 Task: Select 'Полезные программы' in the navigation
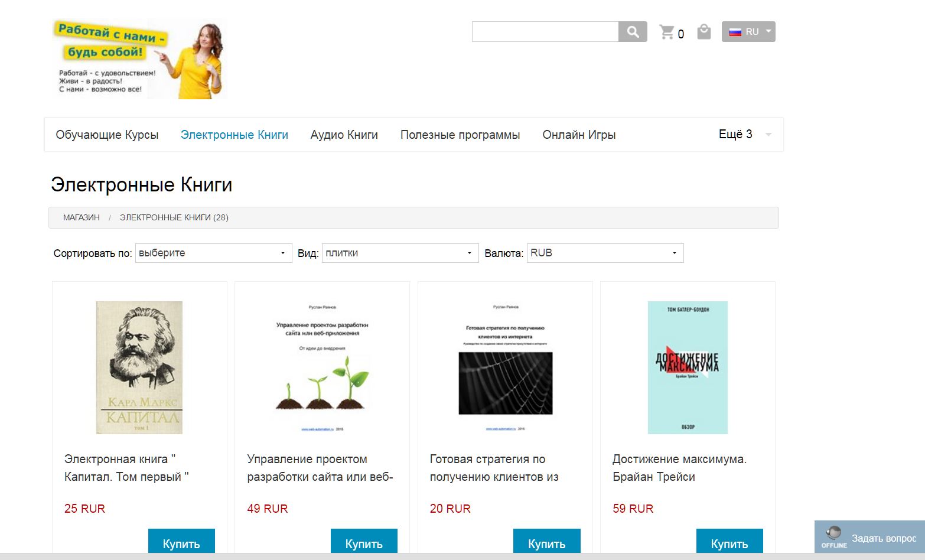460,135
